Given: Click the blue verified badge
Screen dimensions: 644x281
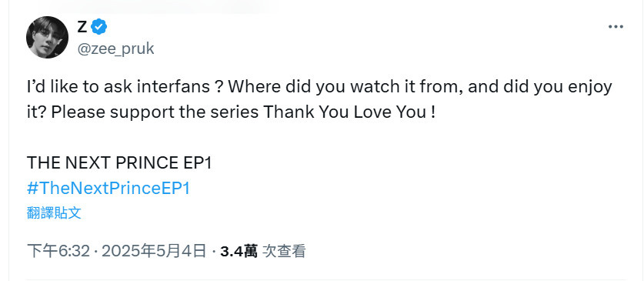Looking at the screenshot, I should [99, 27].
